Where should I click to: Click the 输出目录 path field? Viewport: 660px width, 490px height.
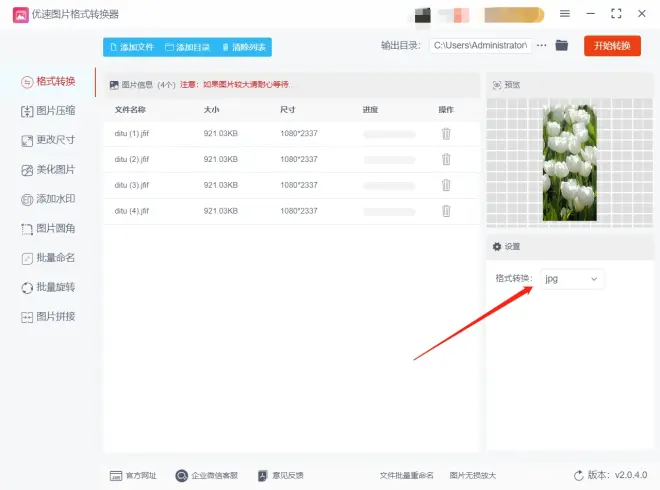pyautogui.click(x=480, y=46)
